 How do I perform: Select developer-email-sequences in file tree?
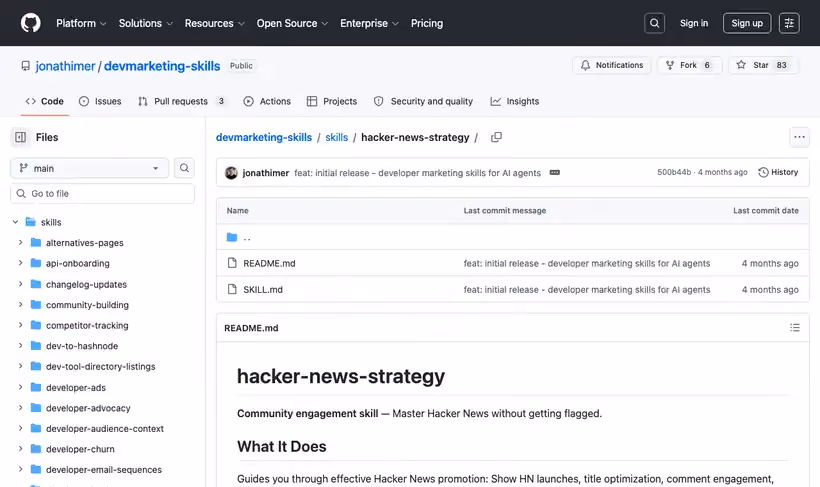pyautogui.click(x=104, y=470)
